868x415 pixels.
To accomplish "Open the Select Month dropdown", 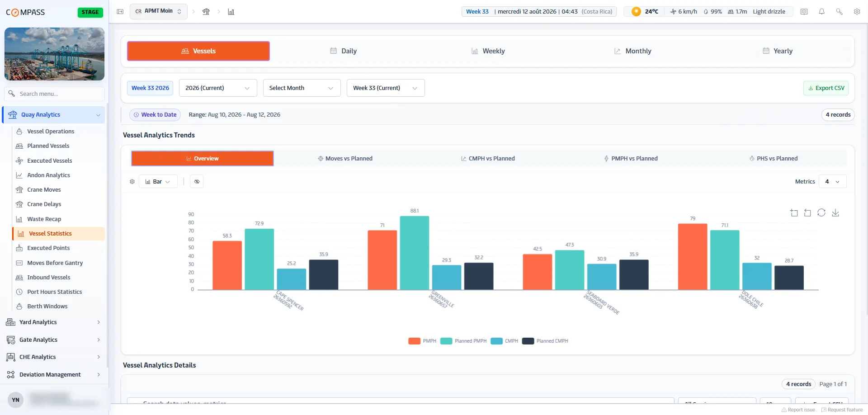I will (302, 88).
